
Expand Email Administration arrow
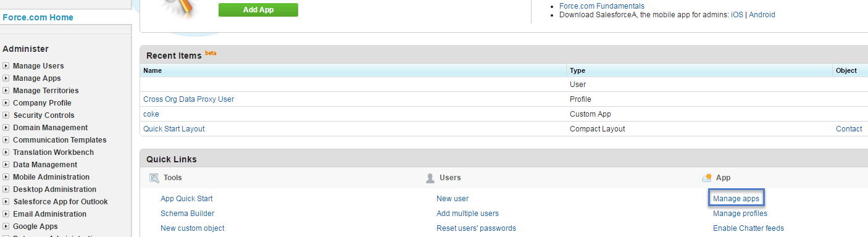pyautogui.click(x=6, y=214)
